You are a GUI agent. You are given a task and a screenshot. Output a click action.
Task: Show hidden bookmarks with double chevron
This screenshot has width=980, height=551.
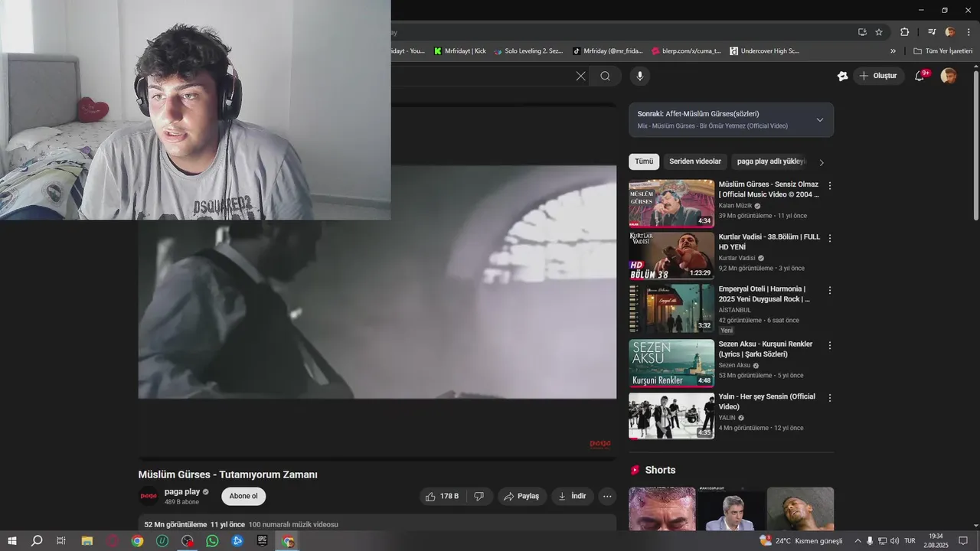click(x=893, y=51)
